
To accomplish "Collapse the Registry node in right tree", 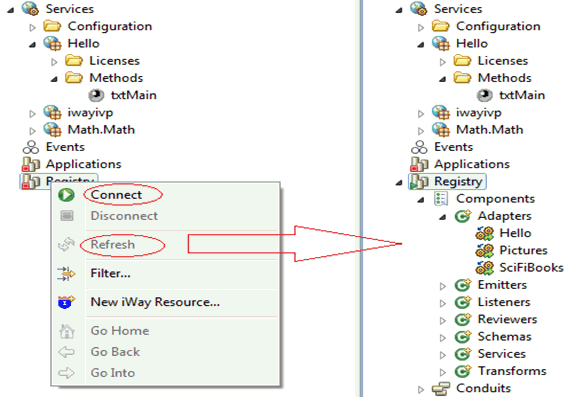I will click(399, 183).
